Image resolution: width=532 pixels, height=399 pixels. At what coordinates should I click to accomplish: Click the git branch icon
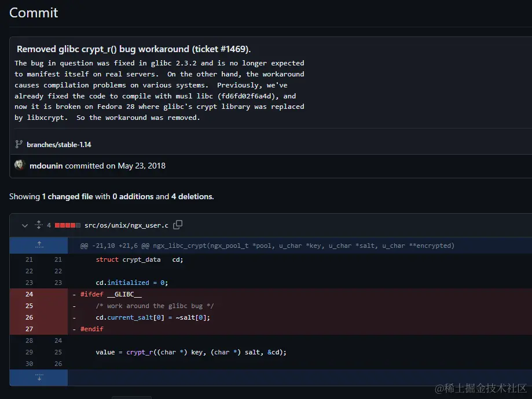click(x=19, y=144)
